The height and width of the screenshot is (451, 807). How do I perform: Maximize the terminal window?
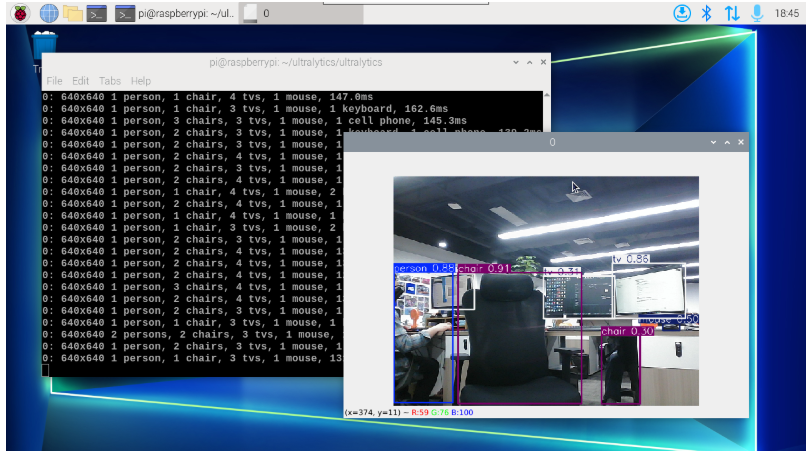(530, 62)
